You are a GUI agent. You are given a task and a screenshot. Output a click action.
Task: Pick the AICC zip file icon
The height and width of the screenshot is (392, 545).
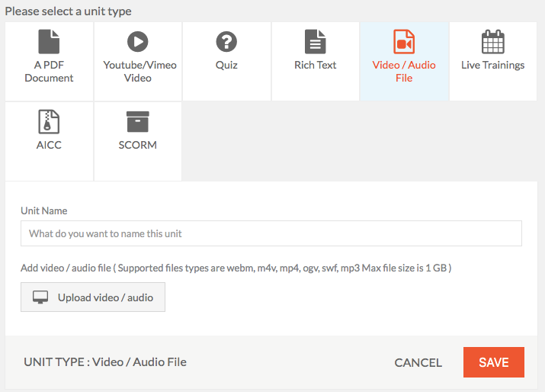(x=49, y=122)
